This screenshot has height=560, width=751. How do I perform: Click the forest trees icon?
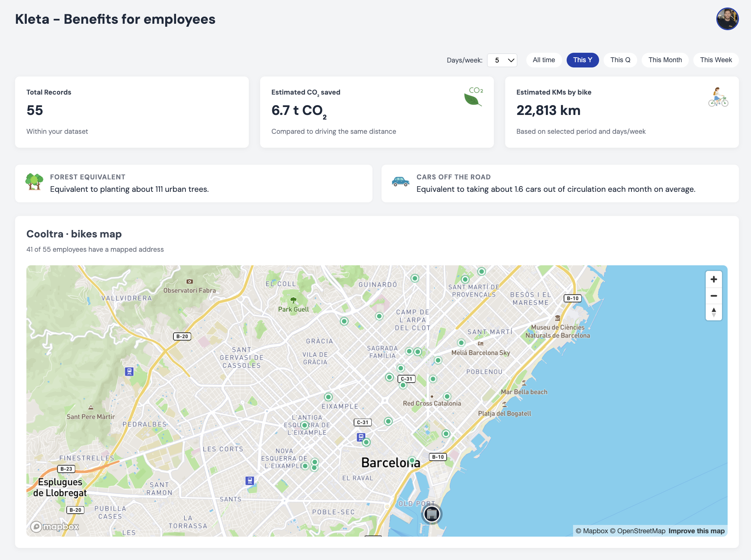tap(34, 182)
